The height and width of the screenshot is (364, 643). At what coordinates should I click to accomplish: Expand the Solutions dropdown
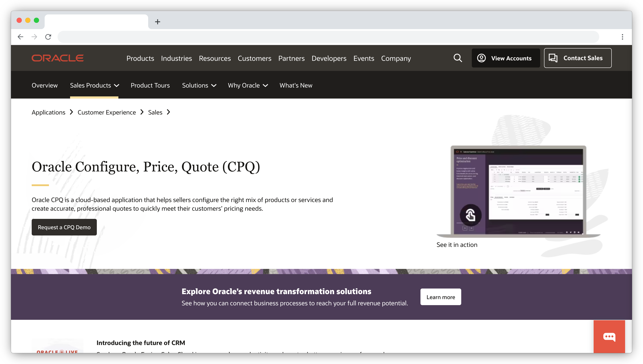tap(199, 85)
